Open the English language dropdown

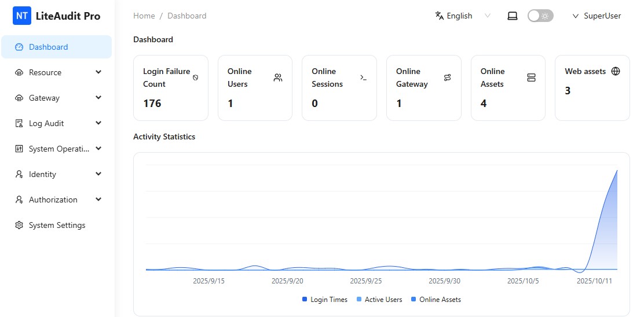point(463,16)
